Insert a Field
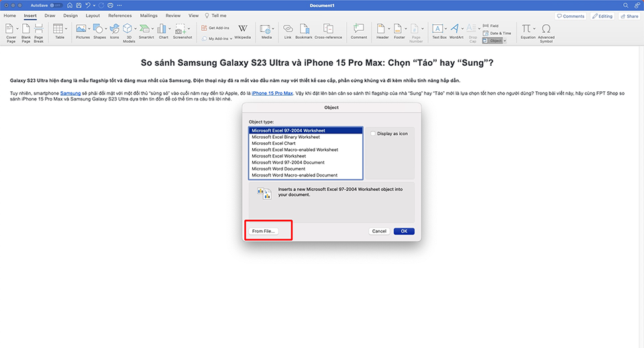Image resolution: width=644 pixels, height=348 pixels. pos(490,26)
